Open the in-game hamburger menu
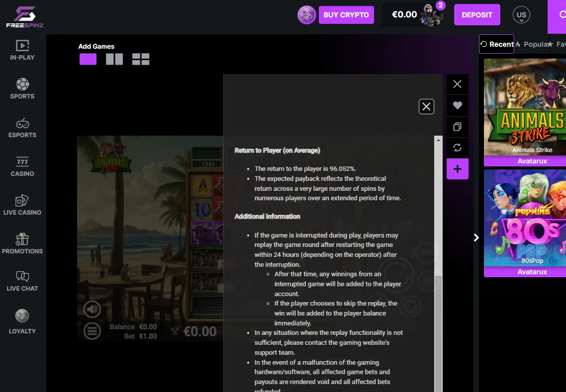This screenshot has width=566, height=392. tap(92, 331)
